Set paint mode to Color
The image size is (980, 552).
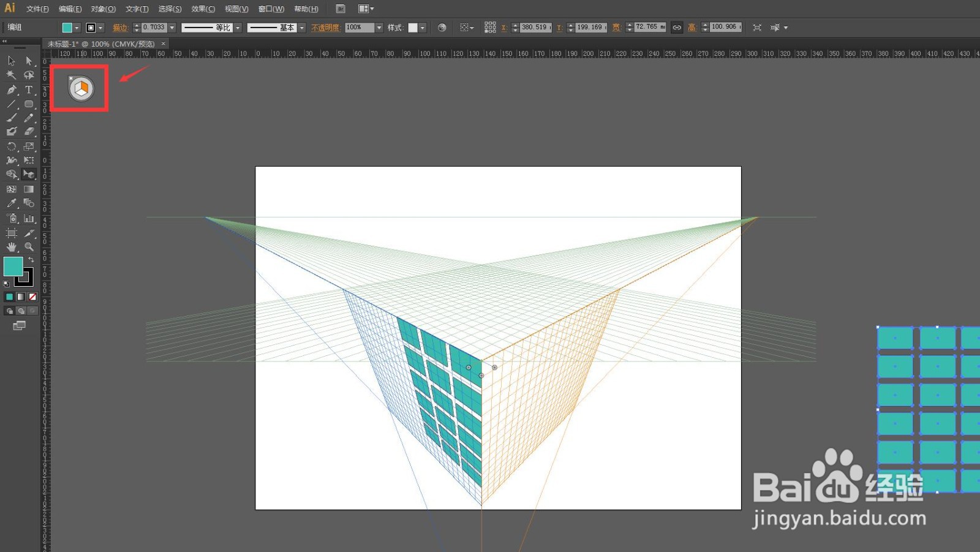tap(9, 297)
